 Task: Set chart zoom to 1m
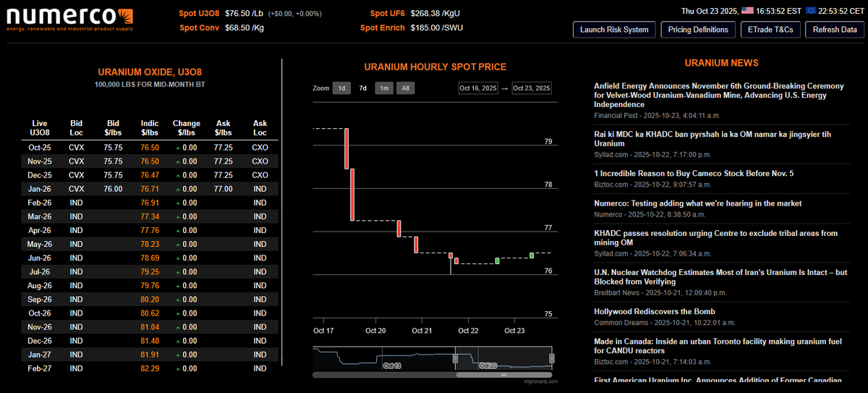(384, 88)
